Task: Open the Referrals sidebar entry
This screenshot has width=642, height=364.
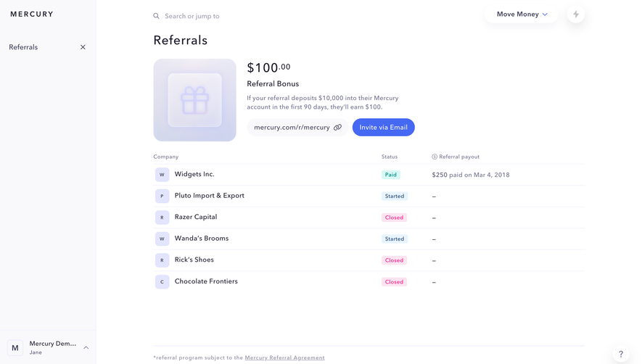Action: pyautogui.click(x=23, y=47)
